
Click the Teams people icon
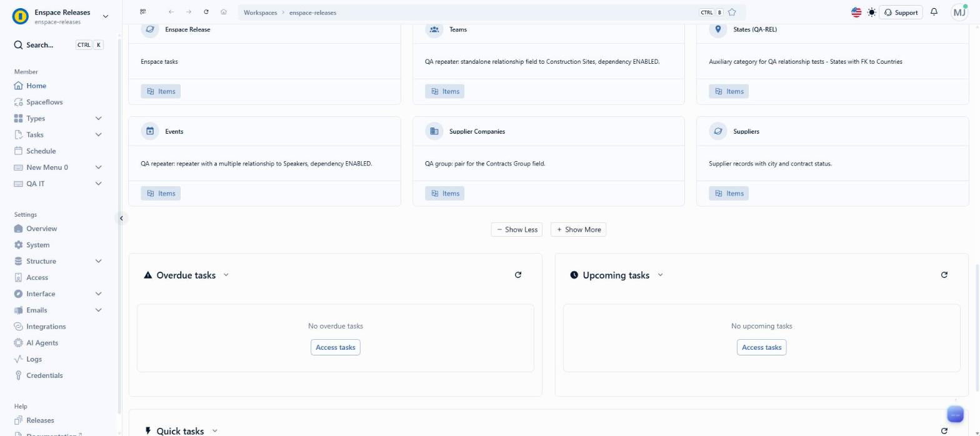coord(434,29)
